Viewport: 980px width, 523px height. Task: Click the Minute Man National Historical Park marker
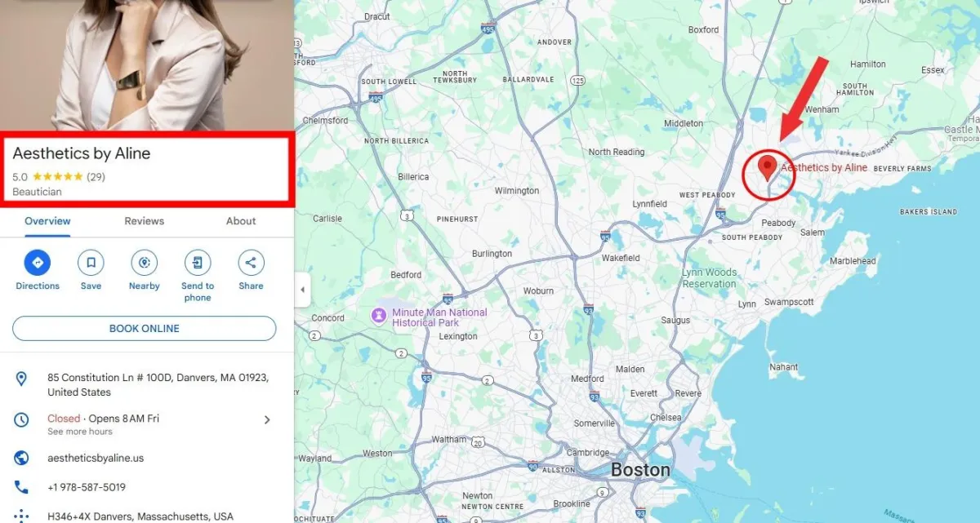(x=379, y=314)
